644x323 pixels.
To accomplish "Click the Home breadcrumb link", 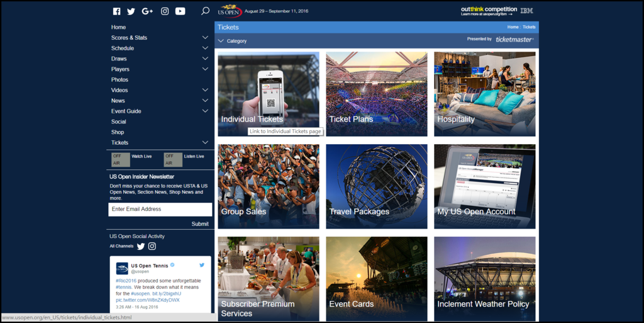I will 513,27.
